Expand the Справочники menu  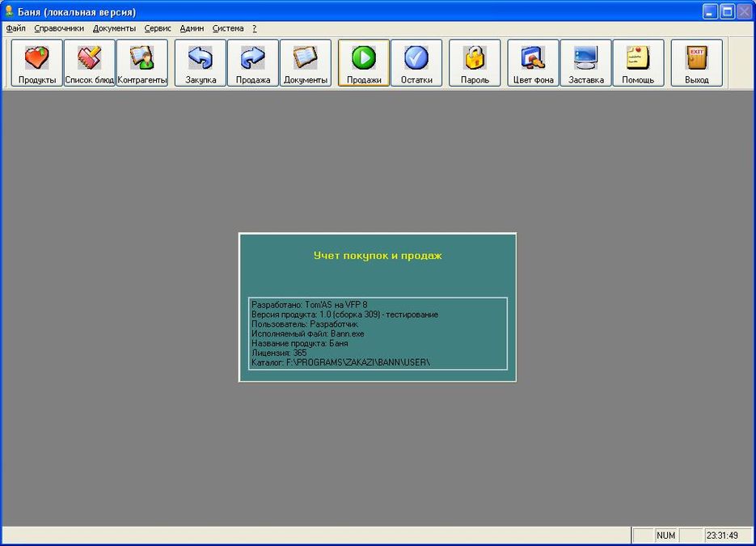(x=59, y=28)
